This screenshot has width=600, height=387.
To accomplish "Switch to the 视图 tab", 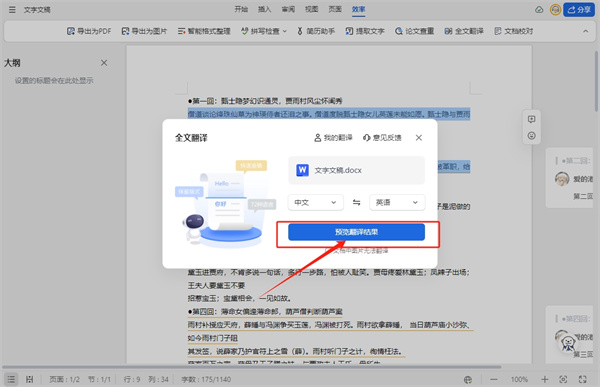I will 311,9.
